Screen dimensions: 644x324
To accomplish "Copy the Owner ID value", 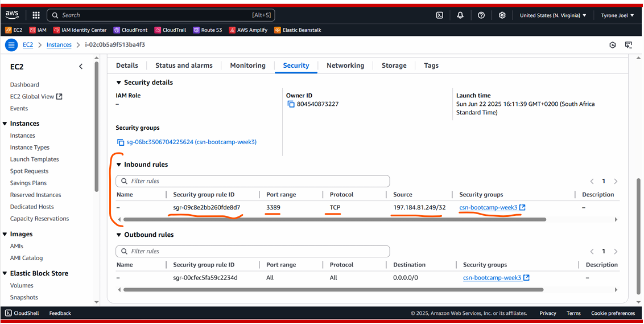I will (x=291, y=104).
